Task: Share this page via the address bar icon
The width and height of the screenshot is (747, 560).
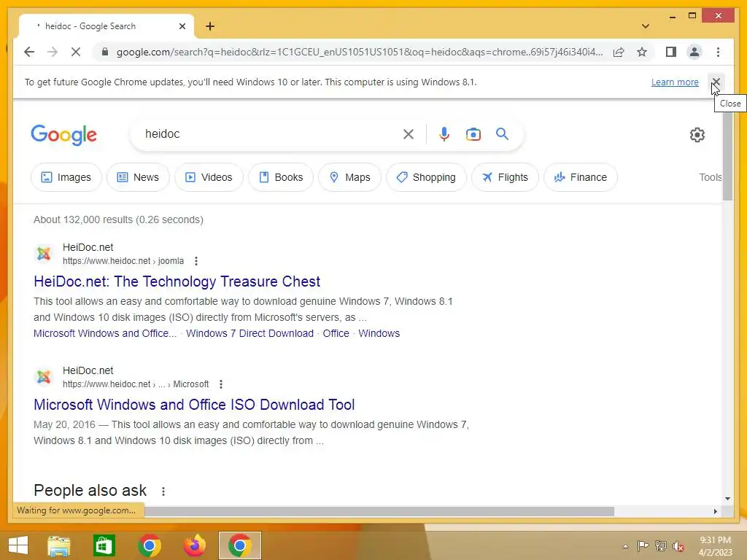Action: tap(619, 52)
